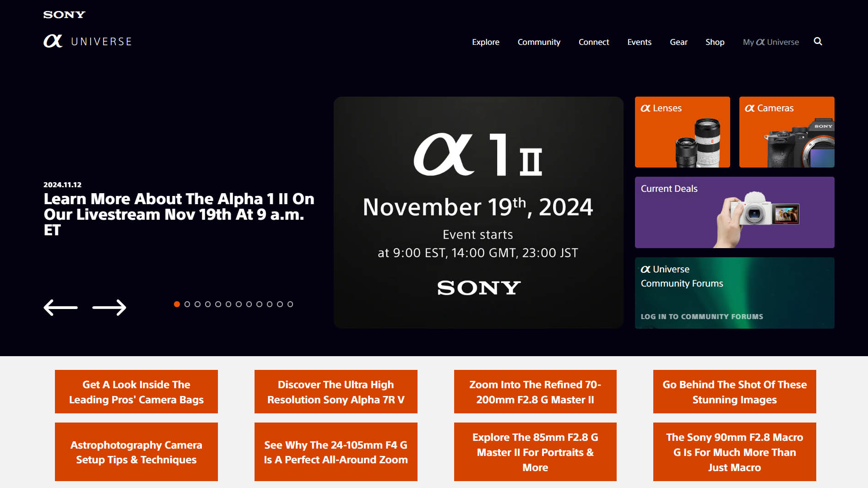Select the third carousel dot

click(197, 304)
